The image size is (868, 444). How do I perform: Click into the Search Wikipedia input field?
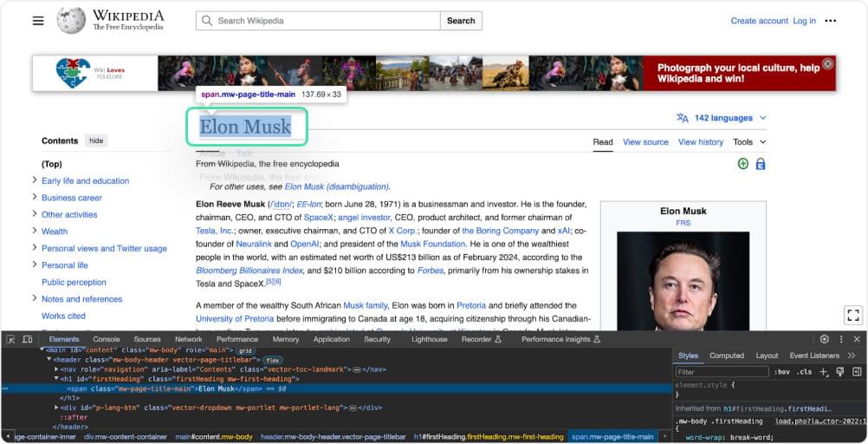318,21
